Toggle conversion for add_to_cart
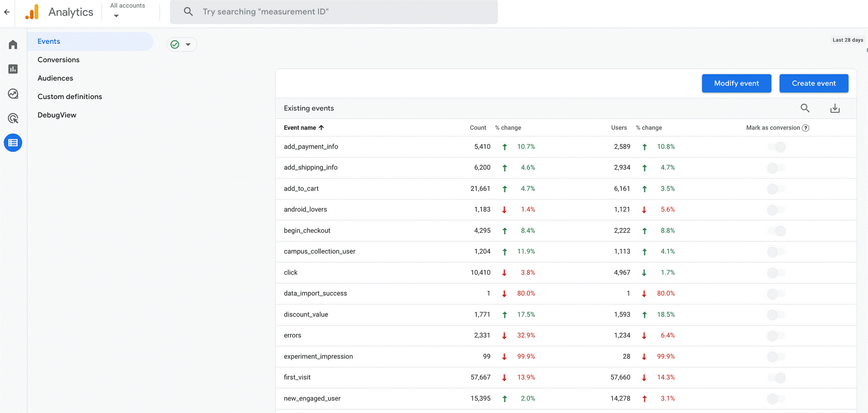Screen dimensions: 868x413 [x=776, y=189]
